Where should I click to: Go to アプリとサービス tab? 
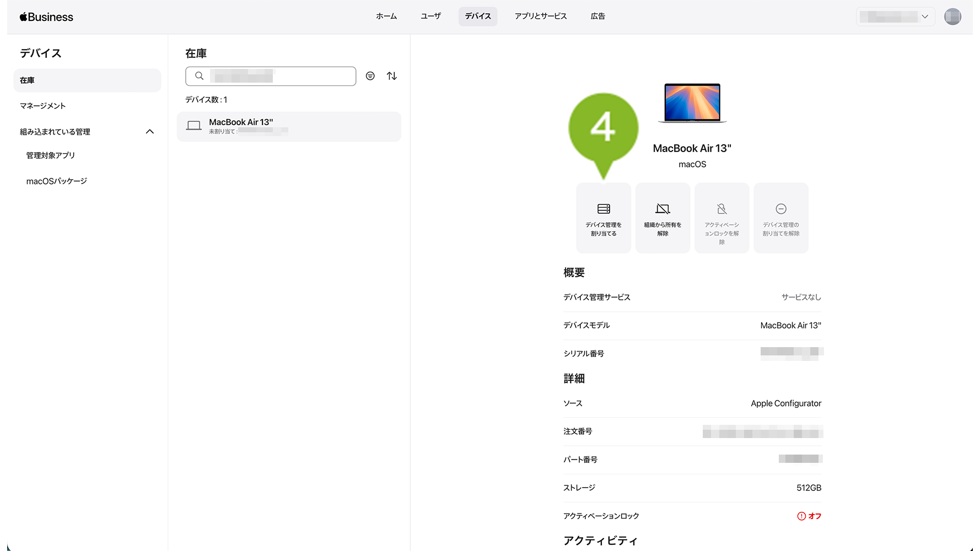click(540, 17)
